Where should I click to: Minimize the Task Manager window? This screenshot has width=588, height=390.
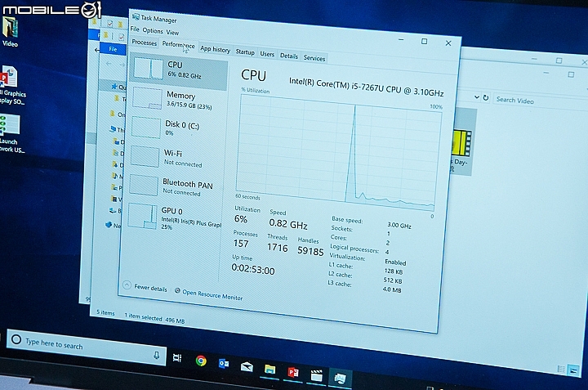tap(401, 39)
